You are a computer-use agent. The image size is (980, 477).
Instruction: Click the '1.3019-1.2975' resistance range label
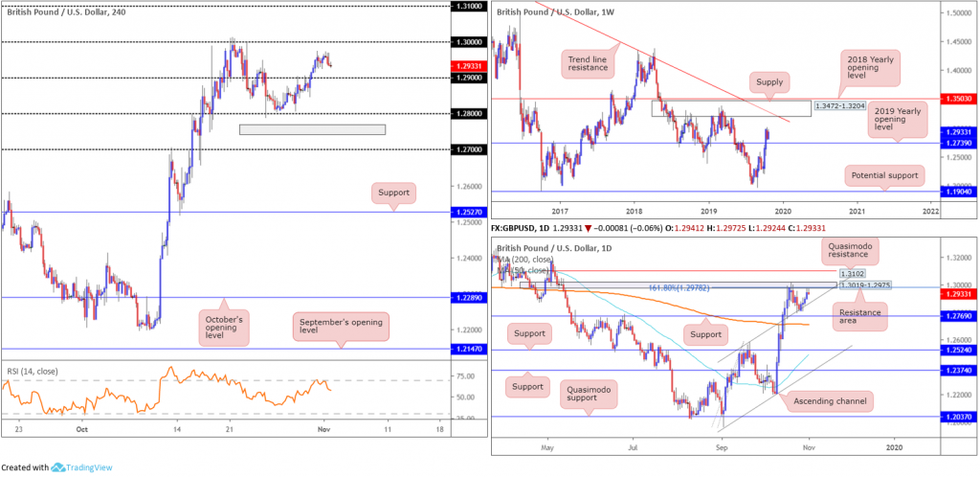[x=865, y=285]
